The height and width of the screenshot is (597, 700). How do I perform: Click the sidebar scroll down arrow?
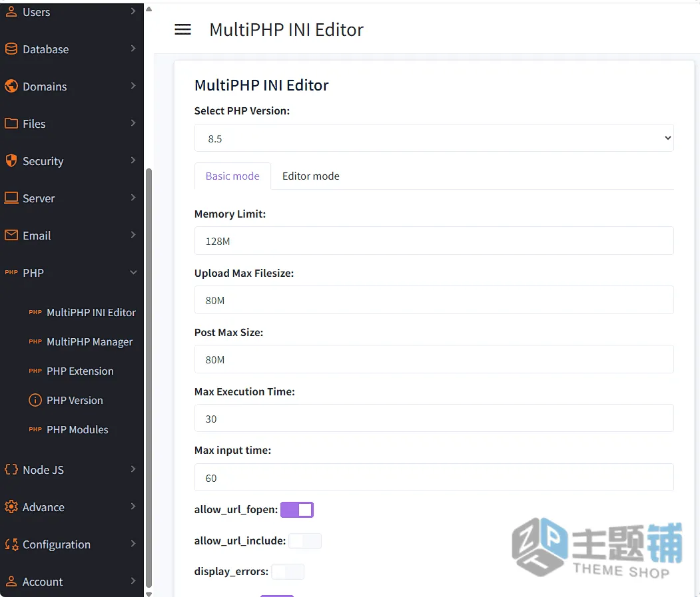[x=149, y=594]
